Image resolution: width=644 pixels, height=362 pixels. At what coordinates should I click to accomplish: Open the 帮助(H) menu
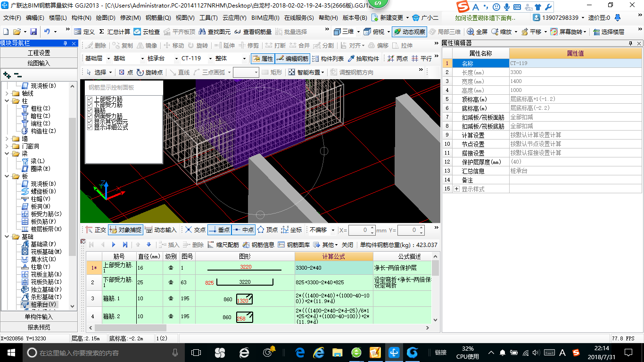pyautogui.click(x=328, y=18)
